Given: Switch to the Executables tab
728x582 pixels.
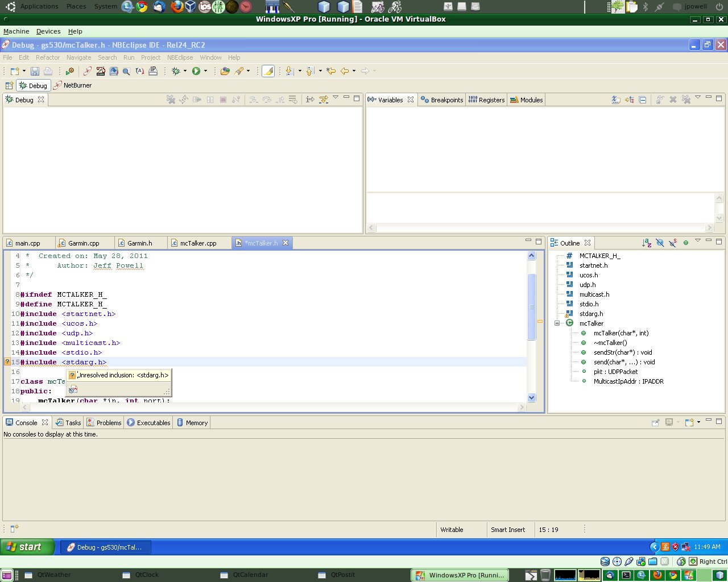Looking at the screenshot, I should click(x=148, y=422).
